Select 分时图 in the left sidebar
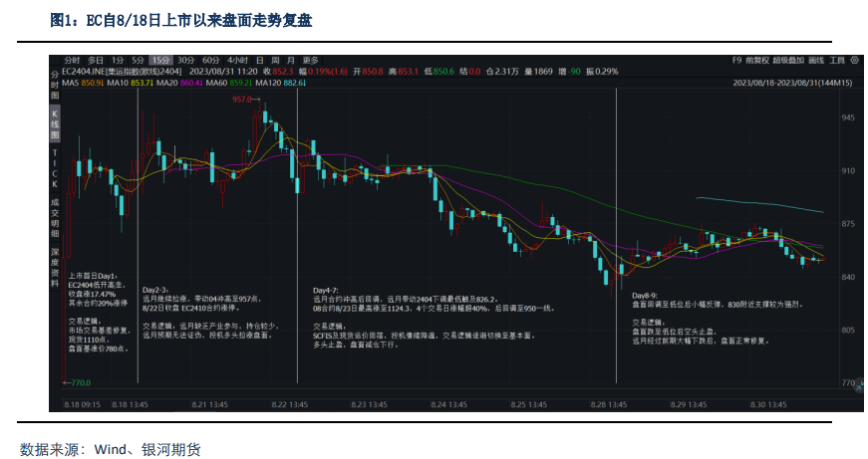 point(55,85)
